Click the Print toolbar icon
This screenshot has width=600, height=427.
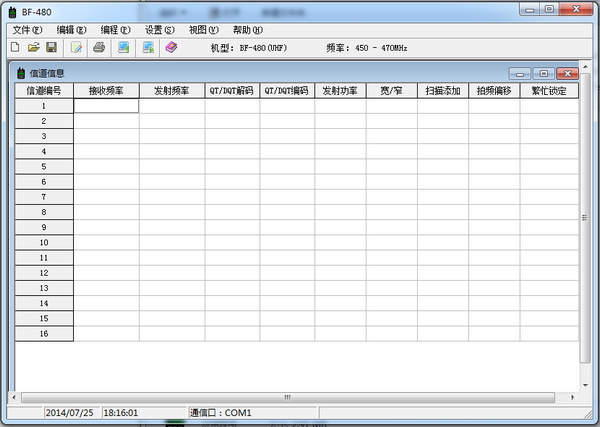[x=99, y=47]
